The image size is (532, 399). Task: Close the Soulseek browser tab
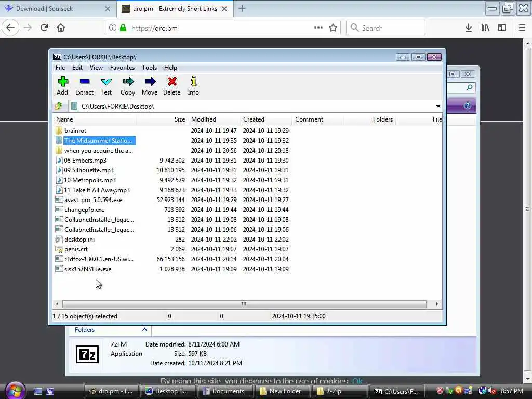108,9
